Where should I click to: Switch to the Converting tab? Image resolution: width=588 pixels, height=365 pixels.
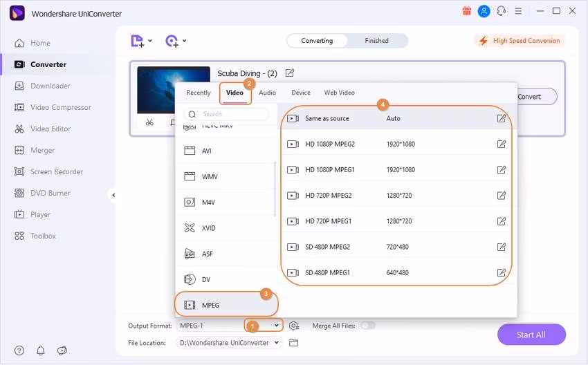(317, 41)
